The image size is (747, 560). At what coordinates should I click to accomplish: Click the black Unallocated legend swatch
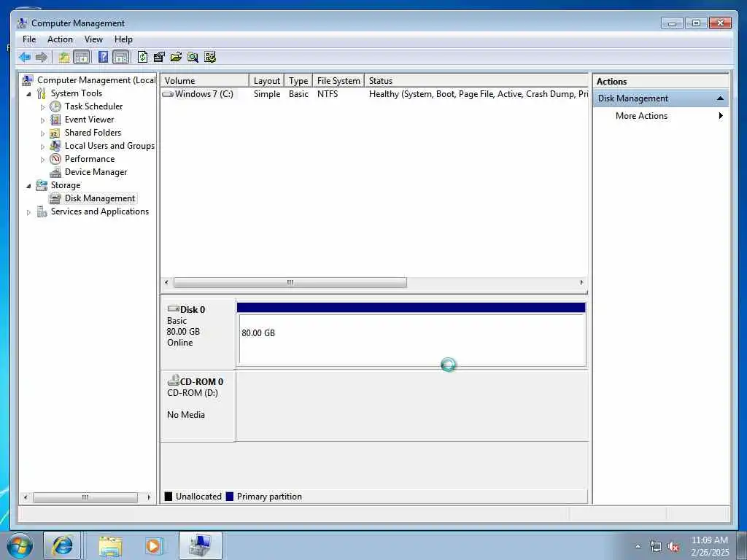(x=169, y=496)
